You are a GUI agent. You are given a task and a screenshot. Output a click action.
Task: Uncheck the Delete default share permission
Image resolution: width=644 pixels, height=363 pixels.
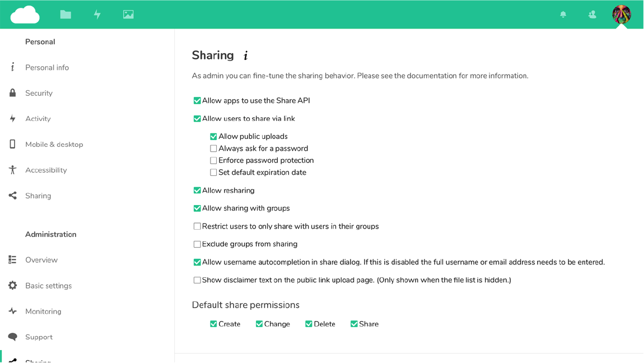click(x=309, y=324)
